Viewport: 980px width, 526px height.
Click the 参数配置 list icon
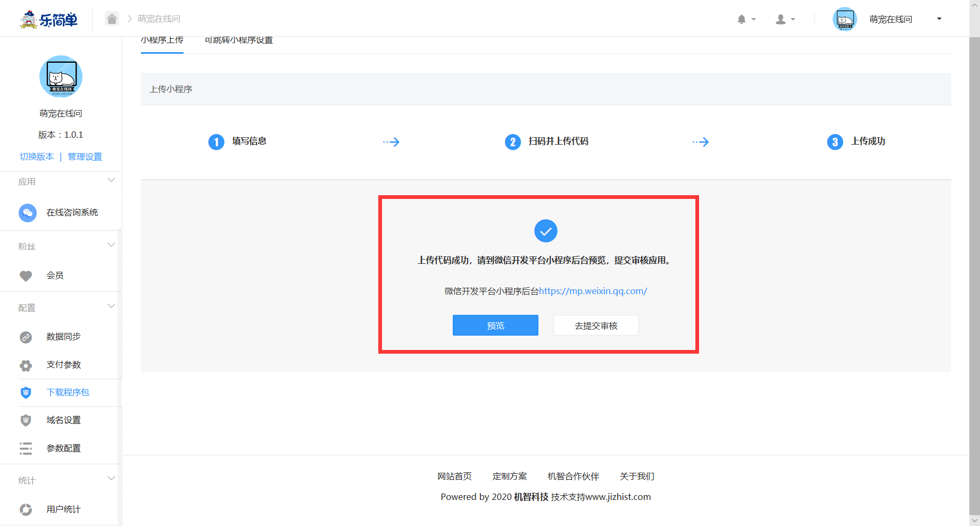26,448
